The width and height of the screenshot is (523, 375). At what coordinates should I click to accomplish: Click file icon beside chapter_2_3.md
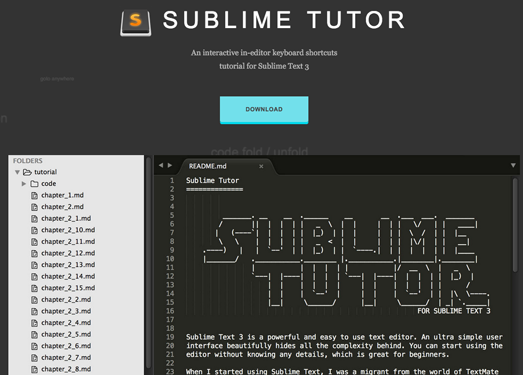tap(34, 312)
